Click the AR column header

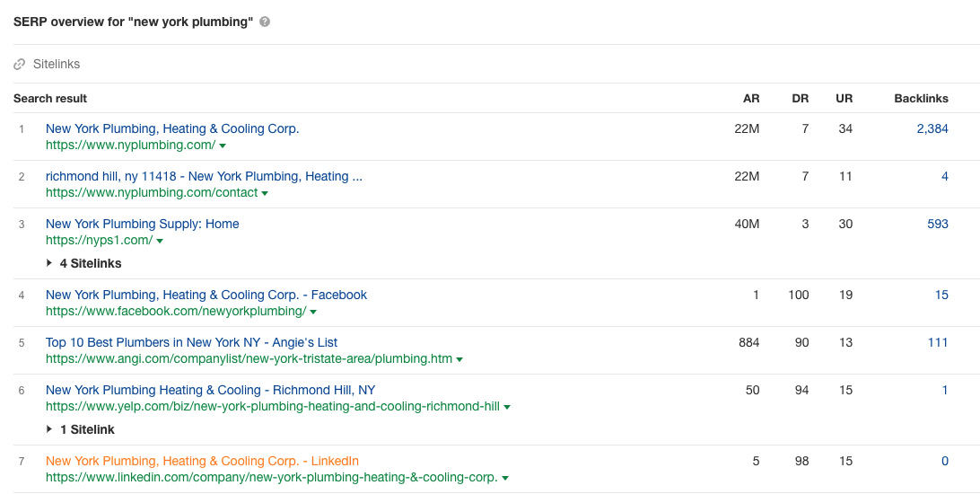click(x=751, y=99)
